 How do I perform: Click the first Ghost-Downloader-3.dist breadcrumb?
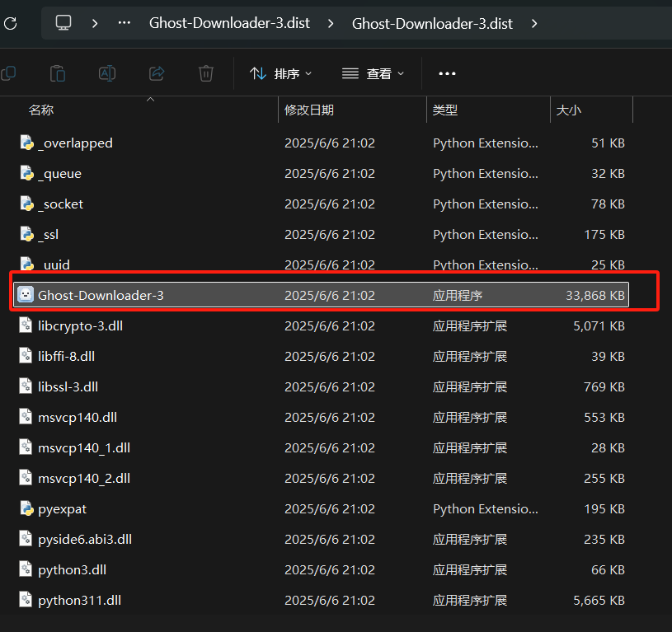click(229, 23)
